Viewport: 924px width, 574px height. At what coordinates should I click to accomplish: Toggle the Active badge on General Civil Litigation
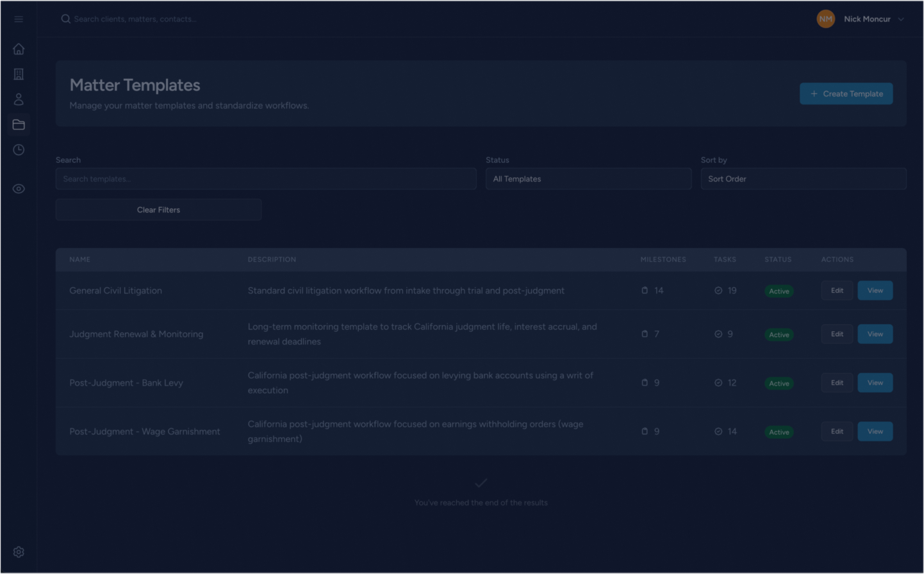point(779,290)
